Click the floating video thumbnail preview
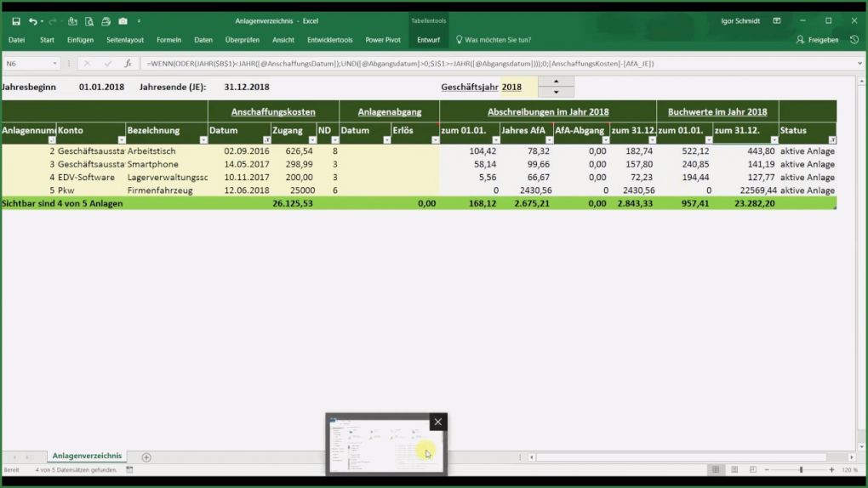The image size is (868, 488). 385,445
